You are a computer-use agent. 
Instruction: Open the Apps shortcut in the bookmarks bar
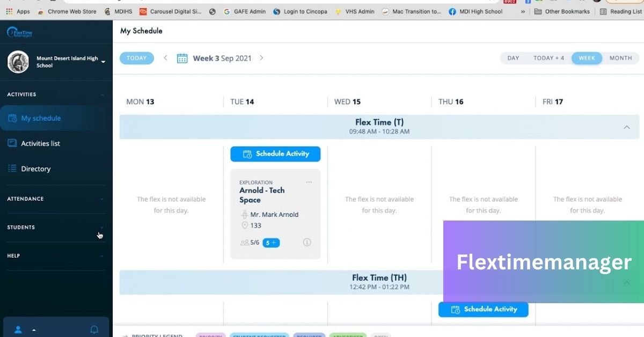[x=17, y=11]
